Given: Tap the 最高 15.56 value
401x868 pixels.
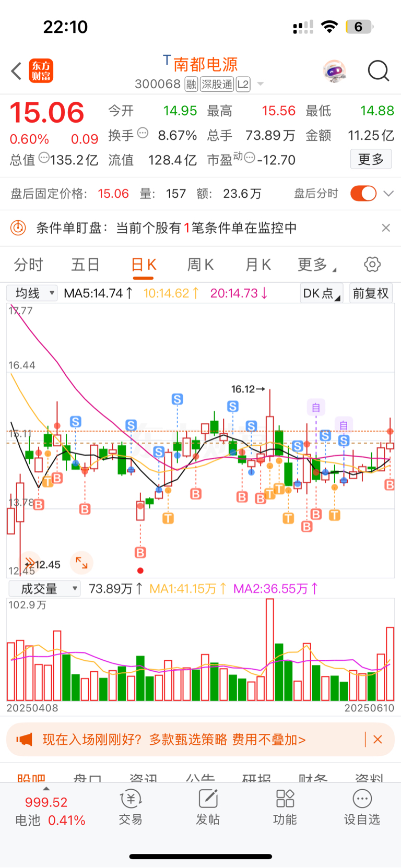Looking at the screenshot, I should 278,111.
